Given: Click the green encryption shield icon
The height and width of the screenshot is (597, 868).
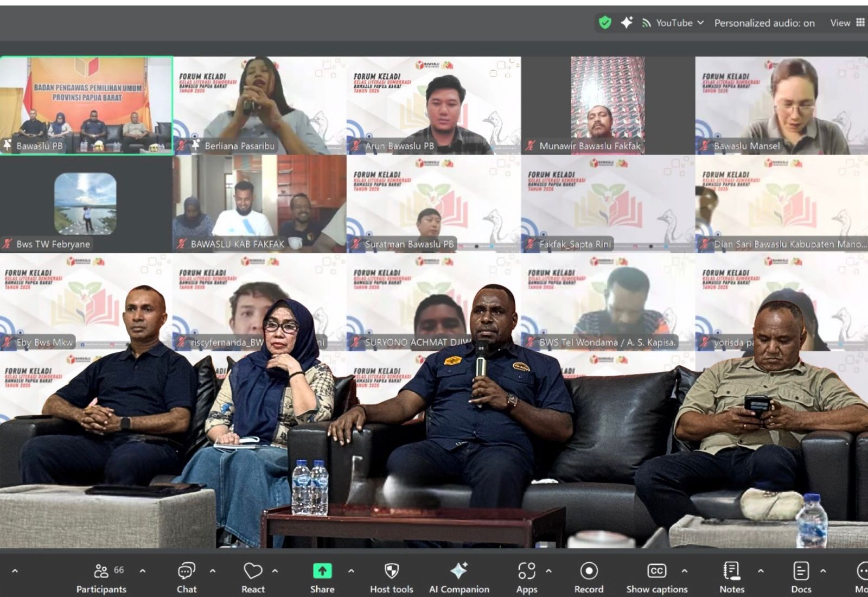Looking at the screenshot, I should point(605,23).
